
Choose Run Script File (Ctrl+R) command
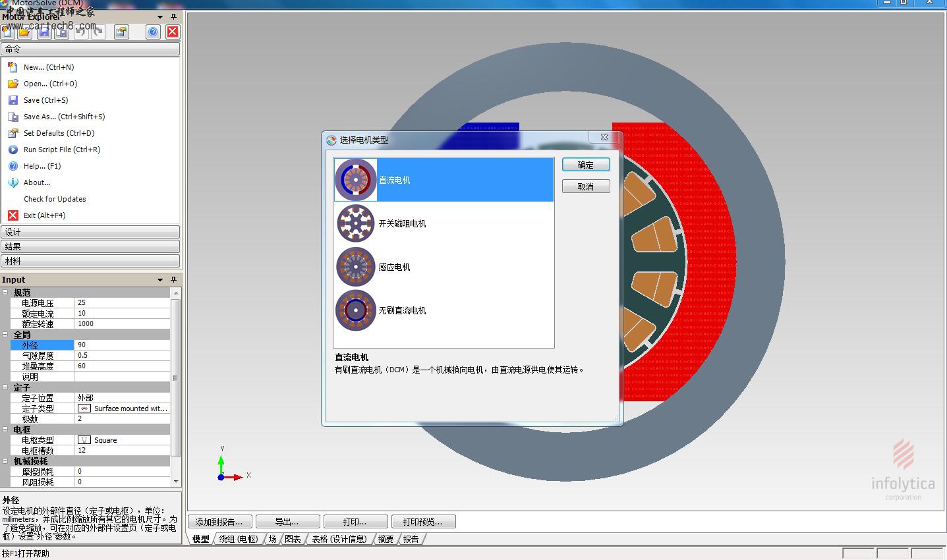point(62,150)
